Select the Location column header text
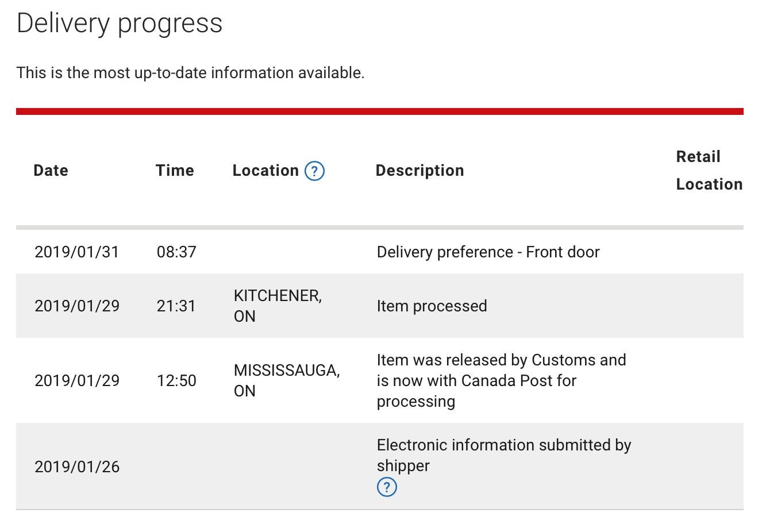 pyautogui.click(x=265, y=171)
